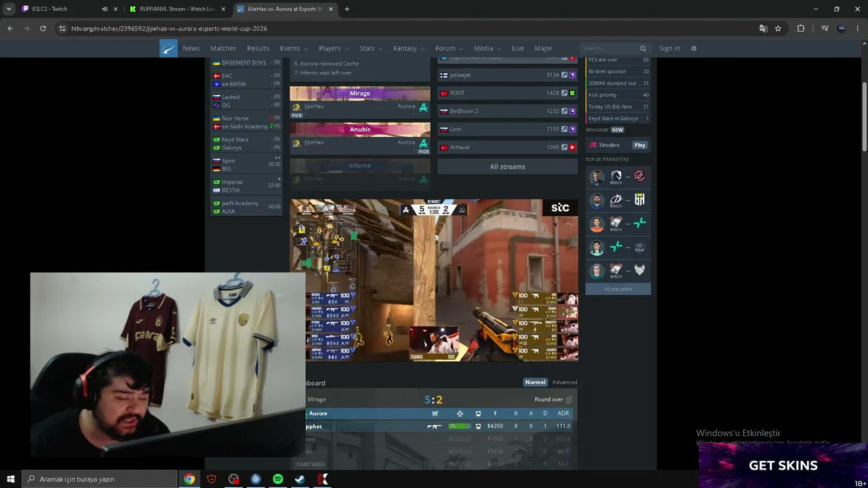
Task: Switch scoreboard to Normal view
Action: (x=535, y=382)
